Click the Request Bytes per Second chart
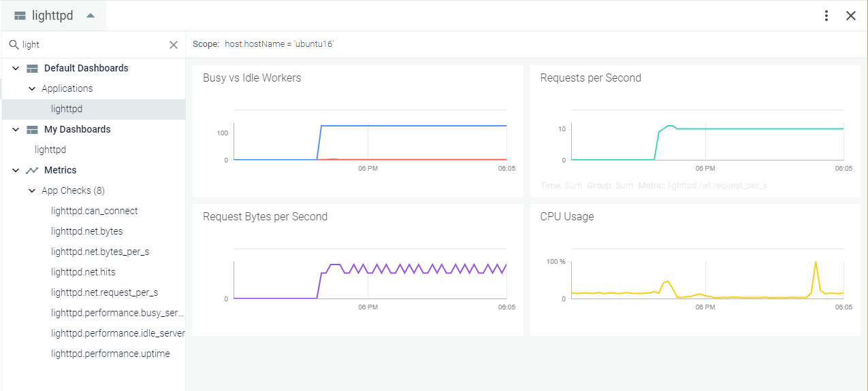This screenshot has height=391, width=868. coord(370,279)
